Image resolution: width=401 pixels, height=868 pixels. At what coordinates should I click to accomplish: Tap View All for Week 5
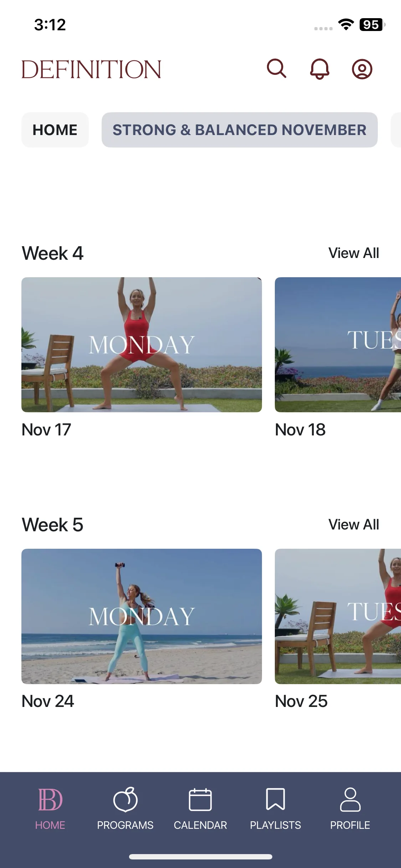pyautogui.click(x=354, y=525)
